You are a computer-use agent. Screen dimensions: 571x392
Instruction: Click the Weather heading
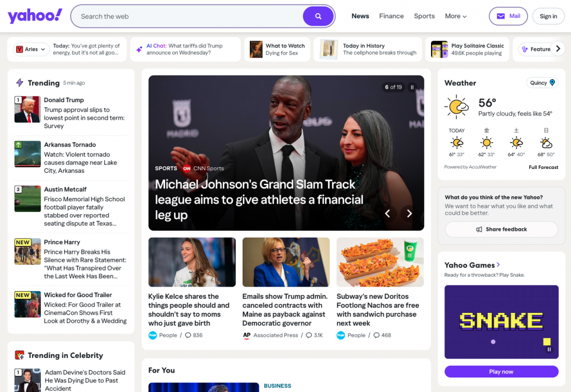pyautogui.click(x=460, y=83)
